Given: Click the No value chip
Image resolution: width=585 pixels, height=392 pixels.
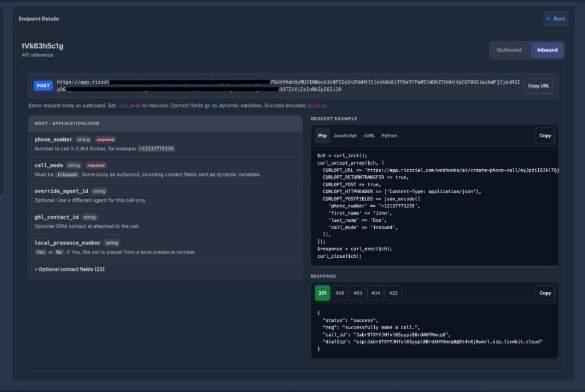Looking at the screenshot, I should click(59, 252).
